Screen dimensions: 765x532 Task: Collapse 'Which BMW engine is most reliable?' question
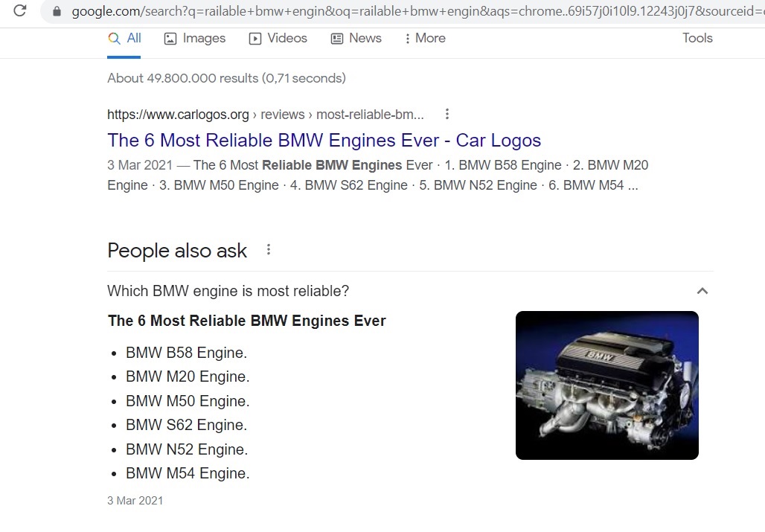[410, 291]
